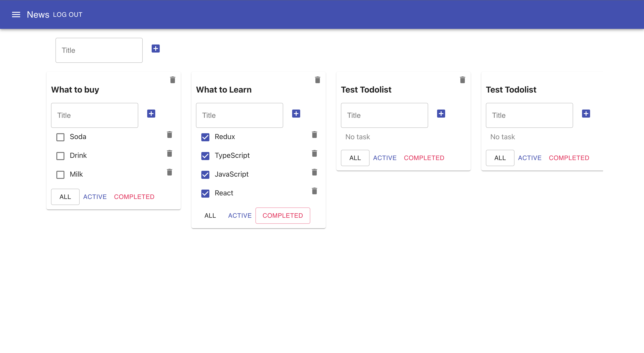Add a new todolist with the top plus icon
The width and height of the screenshot is (644, 353).
click(x=155, y=49)
